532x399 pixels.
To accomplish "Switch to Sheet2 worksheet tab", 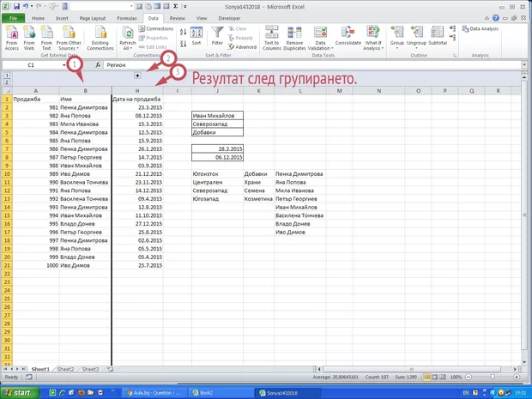I will point(65,368).
